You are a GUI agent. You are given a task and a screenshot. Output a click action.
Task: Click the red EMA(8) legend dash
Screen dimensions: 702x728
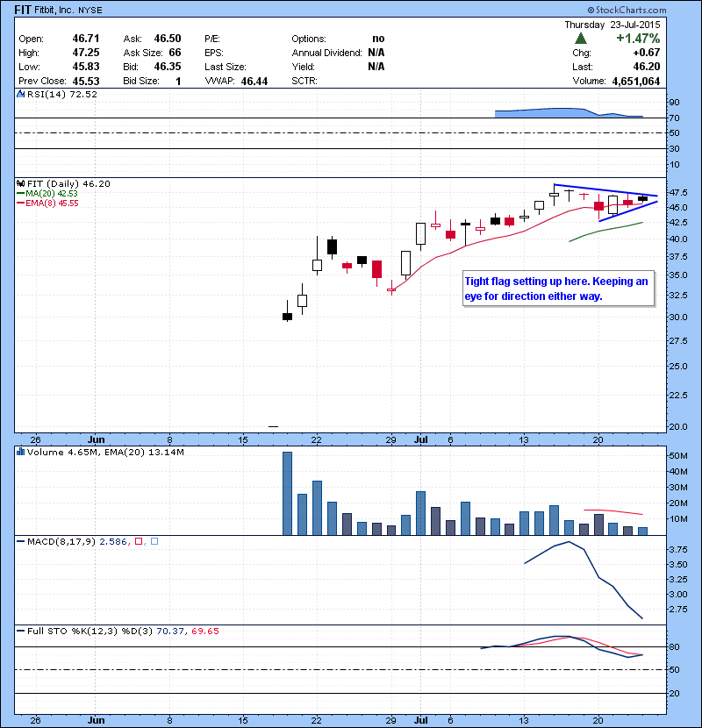20,203
